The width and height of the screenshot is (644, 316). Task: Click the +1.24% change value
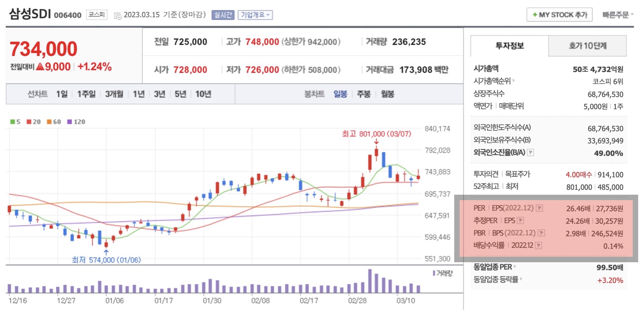coord(94,67)
